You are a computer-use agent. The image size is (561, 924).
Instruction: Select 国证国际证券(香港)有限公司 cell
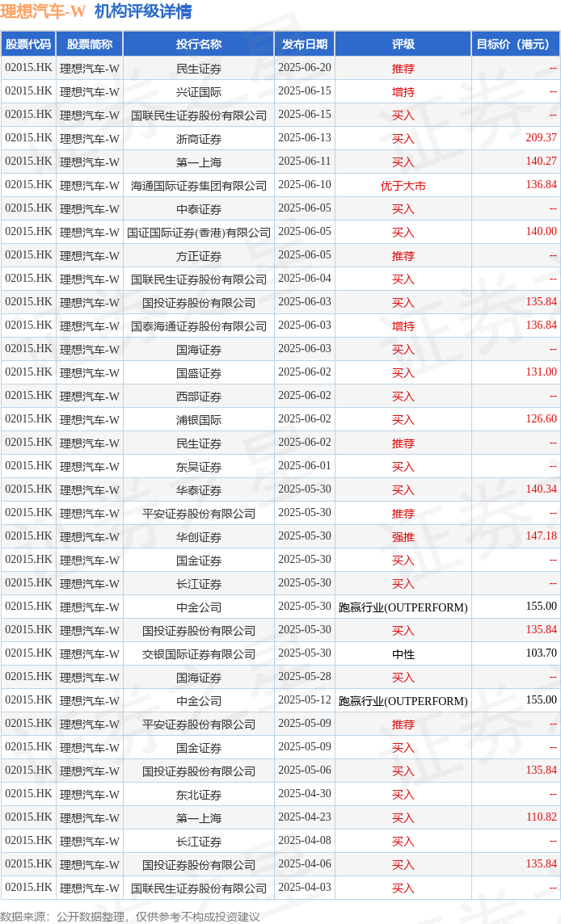pyautogui.click(x=199, y=233)
